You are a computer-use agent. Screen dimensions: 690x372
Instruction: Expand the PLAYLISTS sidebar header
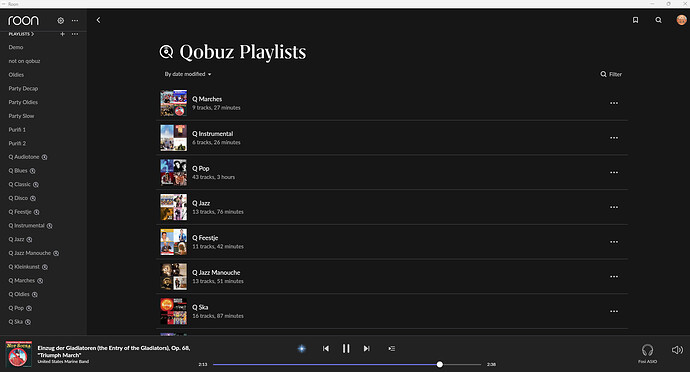coord(21,34)
